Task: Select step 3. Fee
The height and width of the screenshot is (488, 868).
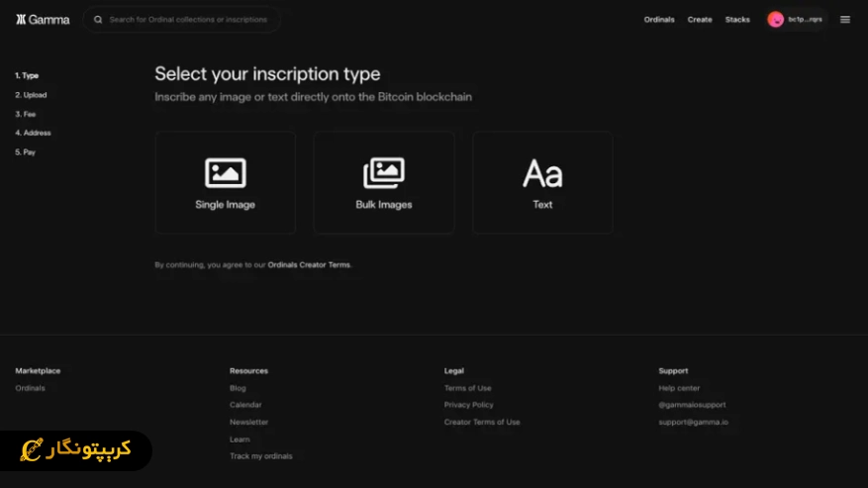Action: click(26, 114)
